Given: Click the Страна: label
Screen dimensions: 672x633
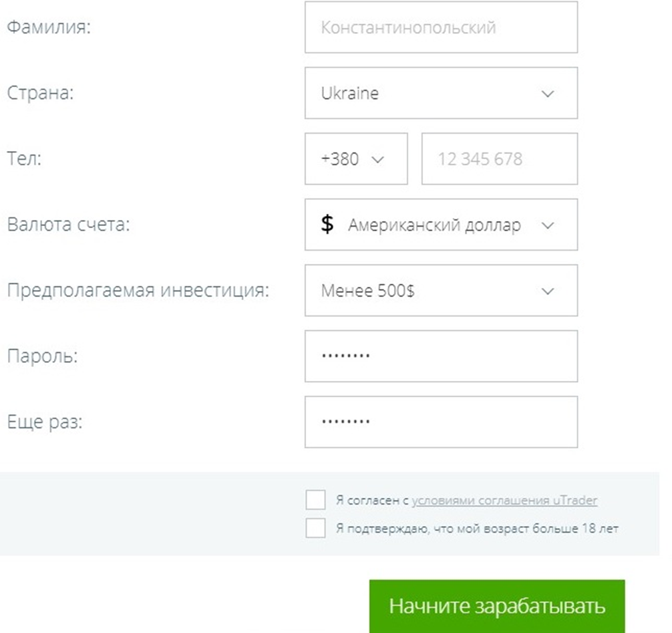Looking at the screenshot, I should 40,93.
